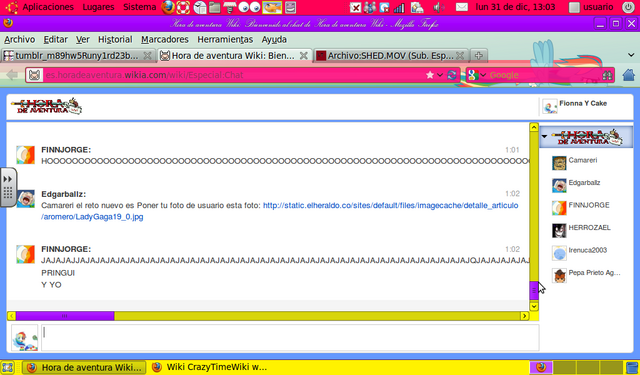The width and height of the screenshot is (640, 375).
Task: Open the Ubuntu logo main menu
Action: pos(11,7)
